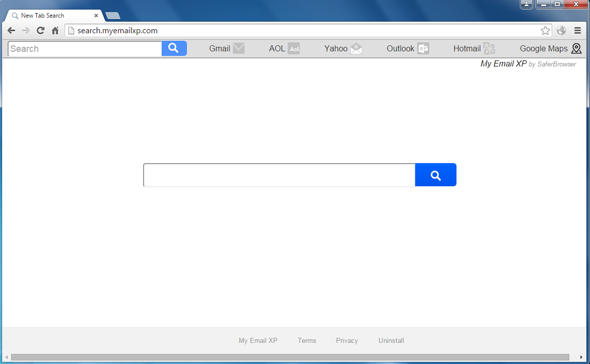
Task: Click the toolbar blue search magnifier button
Action: coord(174,48)
